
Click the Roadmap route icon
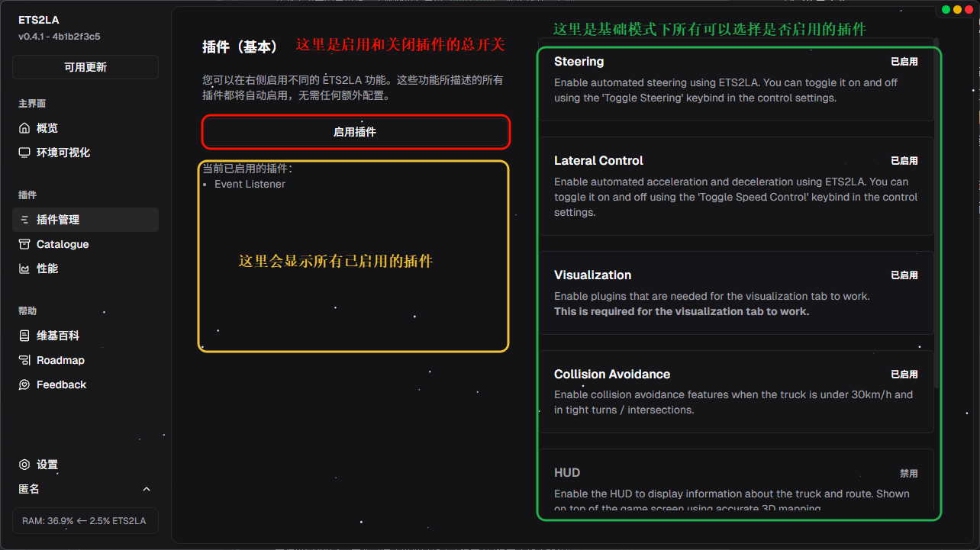[x=24, y=360]
